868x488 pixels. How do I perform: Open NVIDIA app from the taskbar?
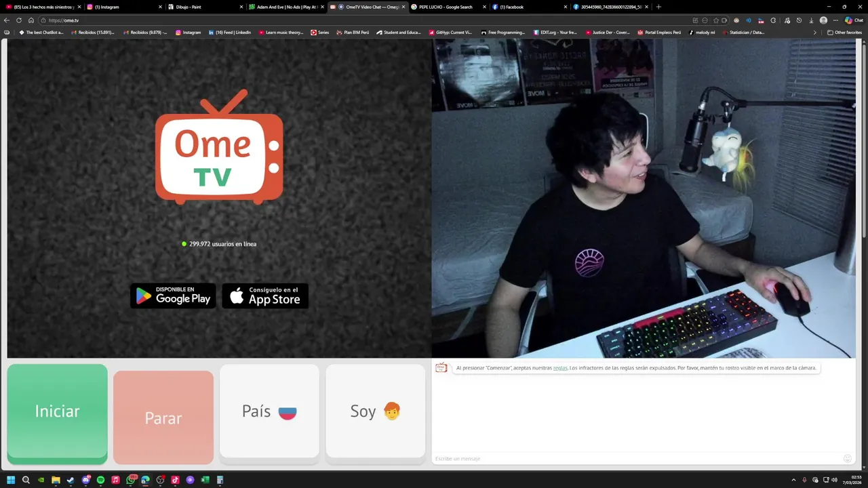coord(41,480)
